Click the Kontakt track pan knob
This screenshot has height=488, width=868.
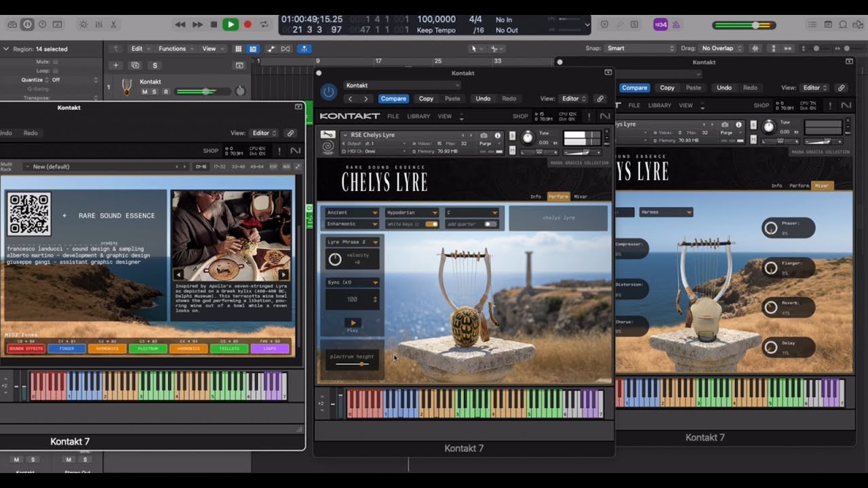(240, 91)
